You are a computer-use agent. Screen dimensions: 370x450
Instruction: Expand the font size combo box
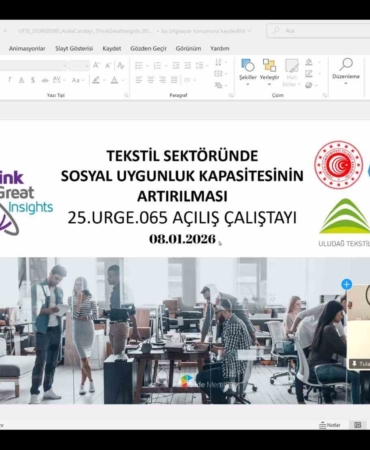point(87,66)
